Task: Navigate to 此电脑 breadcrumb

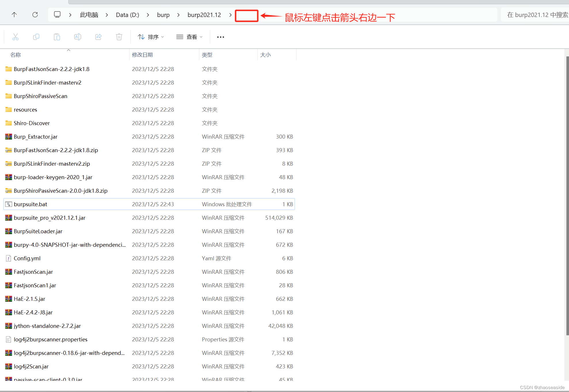Action: (89, 15)
